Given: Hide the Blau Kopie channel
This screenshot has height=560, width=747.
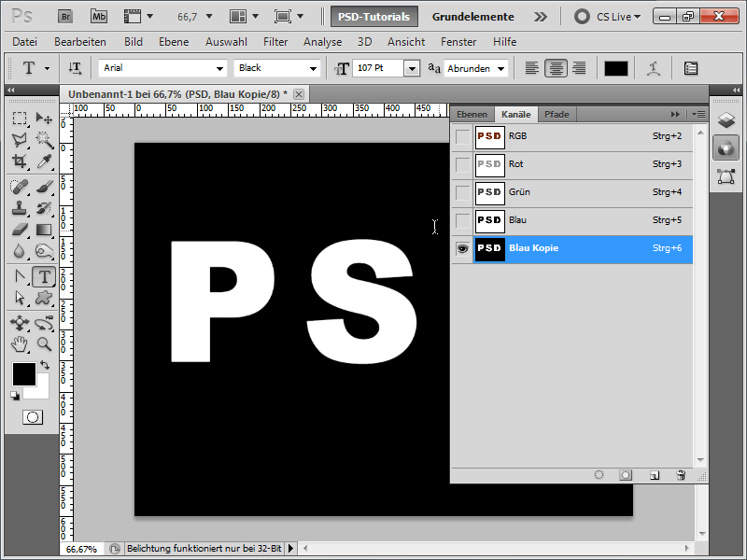Looking at the screenshot, I should [x=462, y=249].
